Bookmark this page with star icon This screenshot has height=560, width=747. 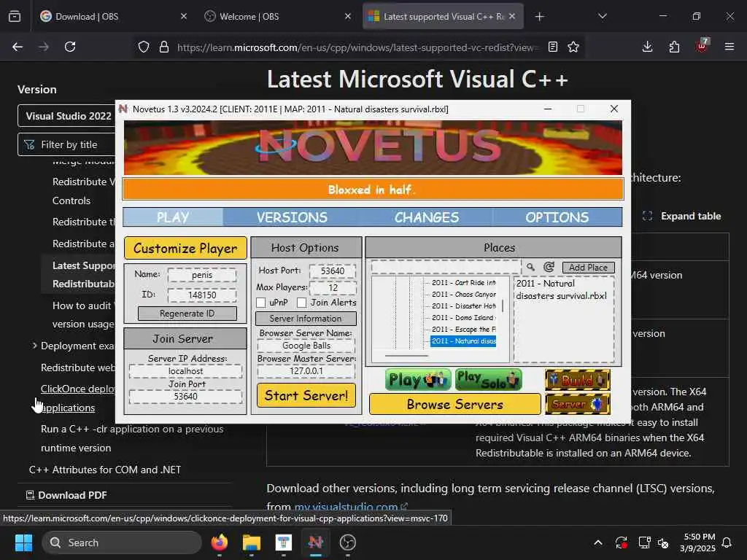pos(573,47)
